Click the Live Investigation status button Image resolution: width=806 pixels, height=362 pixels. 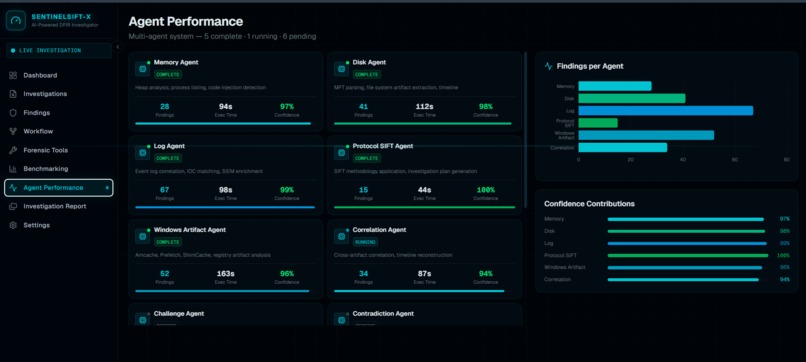coord(59,50)
